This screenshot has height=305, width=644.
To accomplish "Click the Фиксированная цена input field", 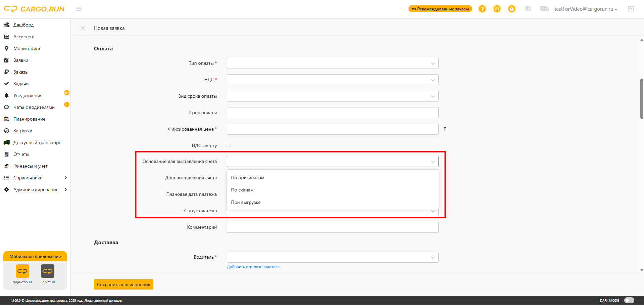I will [332, 129].
